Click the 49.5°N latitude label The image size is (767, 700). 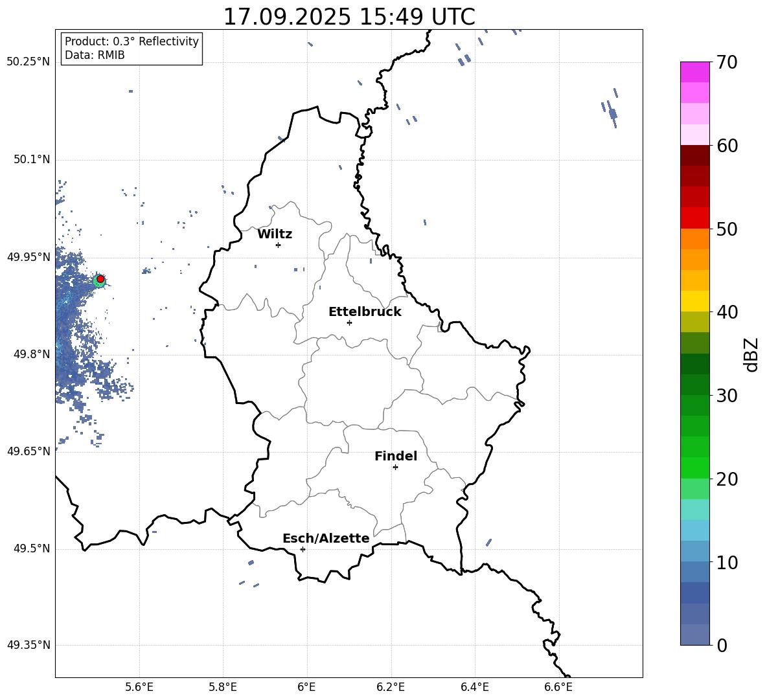pyautogui.click(x=31, y=548)
